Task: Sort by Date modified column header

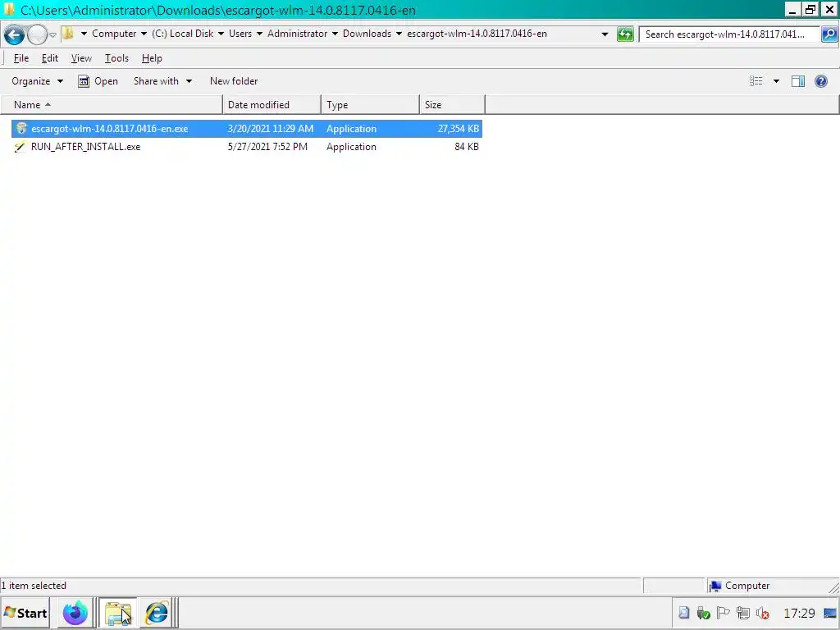Action: point(272,105)
